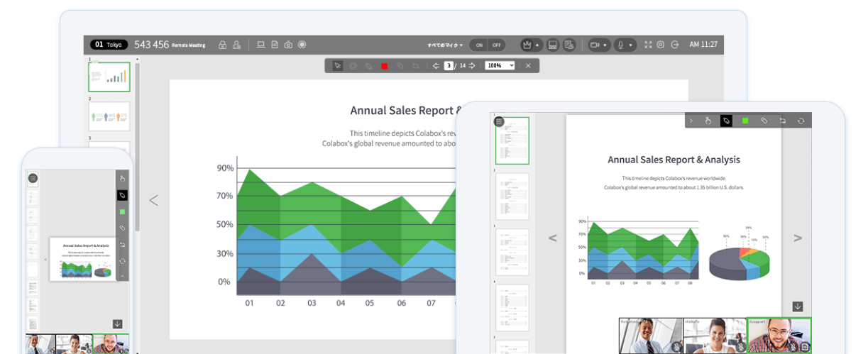868x354 pixels.
Task: Click the undo icon on tablet toolbar
Action: pyautogui.click(x=782, y=121)
